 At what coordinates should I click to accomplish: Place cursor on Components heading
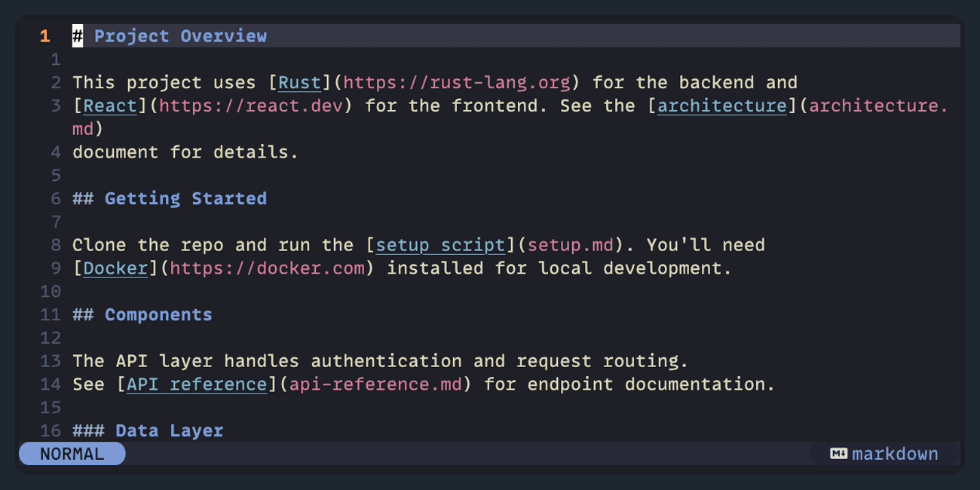158,314
